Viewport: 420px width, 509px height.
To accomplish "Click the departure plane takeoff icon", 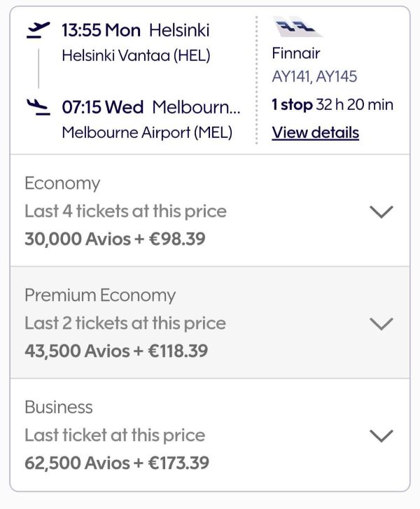I will 38,29.
